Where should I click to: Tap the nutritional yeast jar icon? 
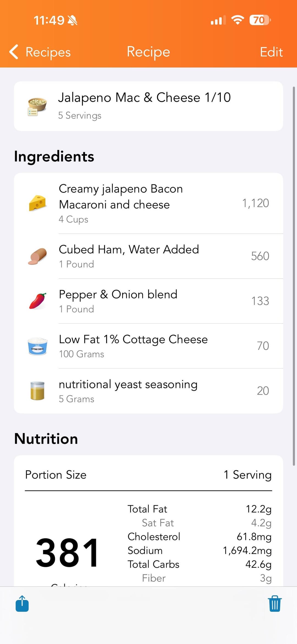point(37,391)
